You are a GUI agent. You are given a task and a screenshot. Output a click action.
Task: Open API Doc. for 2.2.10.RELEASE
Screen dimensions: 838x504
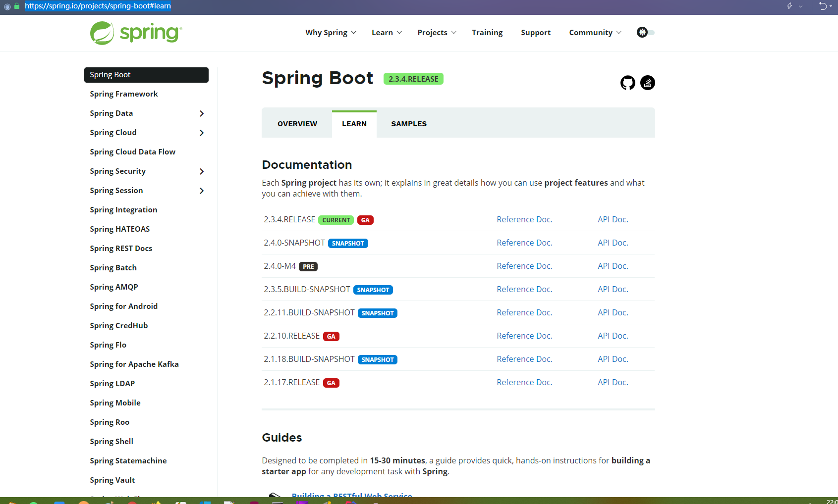pyautogui.click(x=613, y=336)
